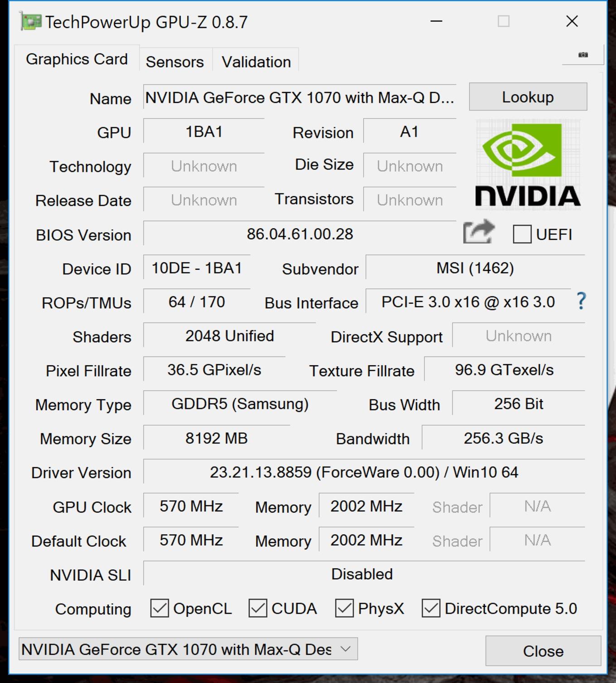The width and height of the screenshot is (616, 683).
Task: Click the screenshot camera icon
Action: pyautogui.click(x=583, y=55)
